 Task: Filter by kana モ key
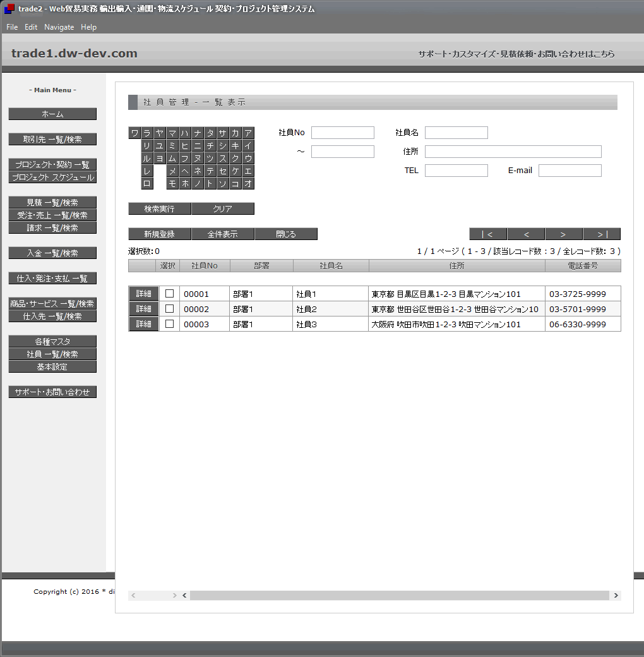172,183
